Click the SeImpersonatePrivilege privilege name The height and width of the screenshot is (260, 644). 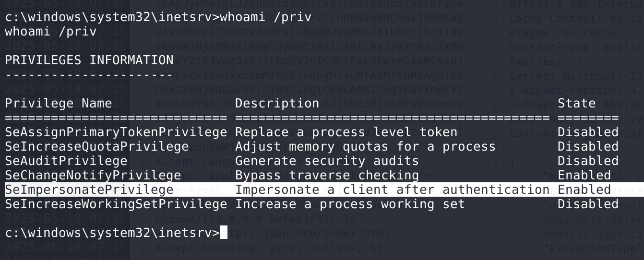(89, 190)
